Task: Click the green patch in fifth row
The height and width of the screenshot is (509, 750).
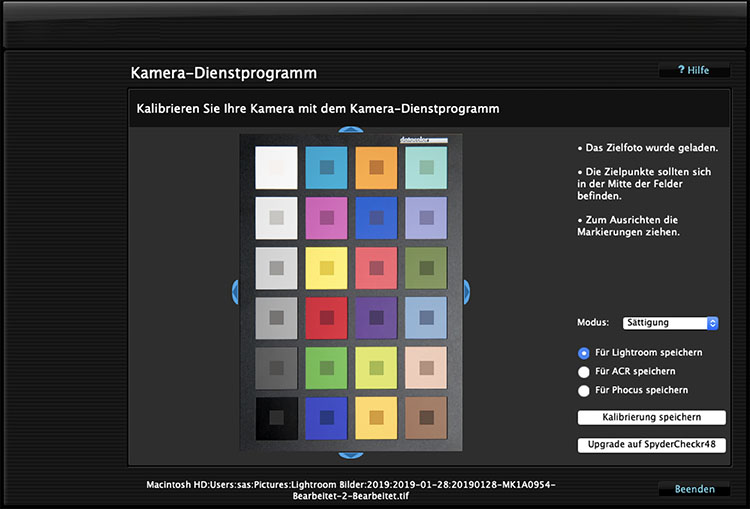Action: pyautogui.click(x=326, y=368)
